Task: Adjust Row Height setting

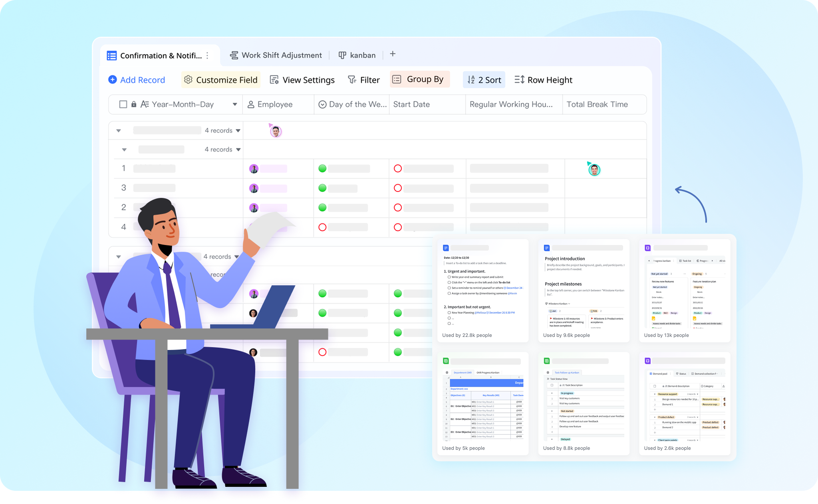Action: [x=543, y=80]
